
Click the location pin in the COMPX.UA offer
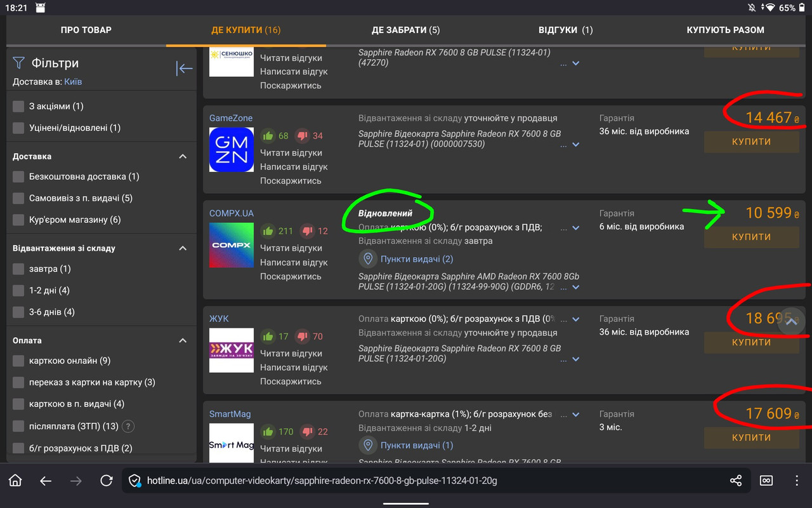pyautogui.click(x=367, y=259)
